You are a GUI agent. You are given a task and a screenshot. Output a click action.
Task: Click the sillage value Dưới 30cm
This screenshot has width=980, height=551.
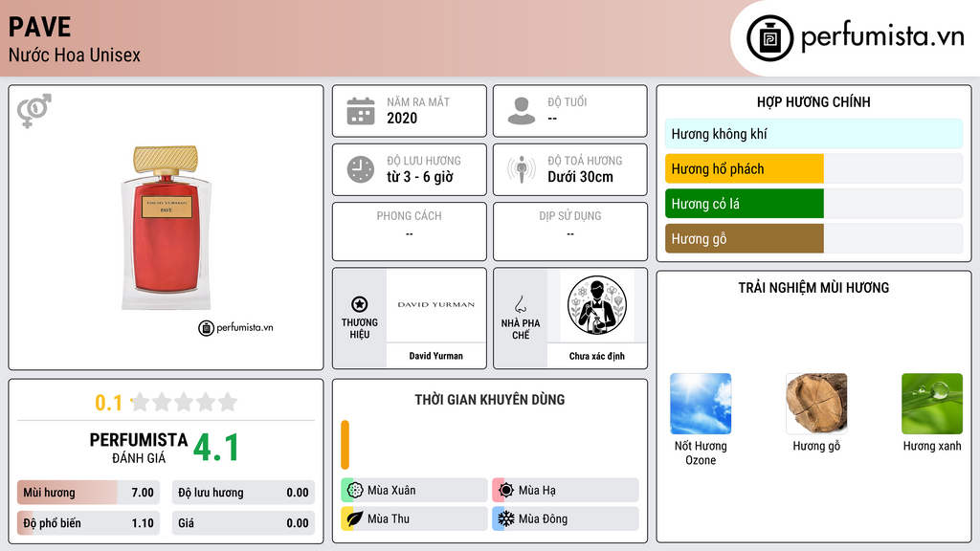pos(581,177)
